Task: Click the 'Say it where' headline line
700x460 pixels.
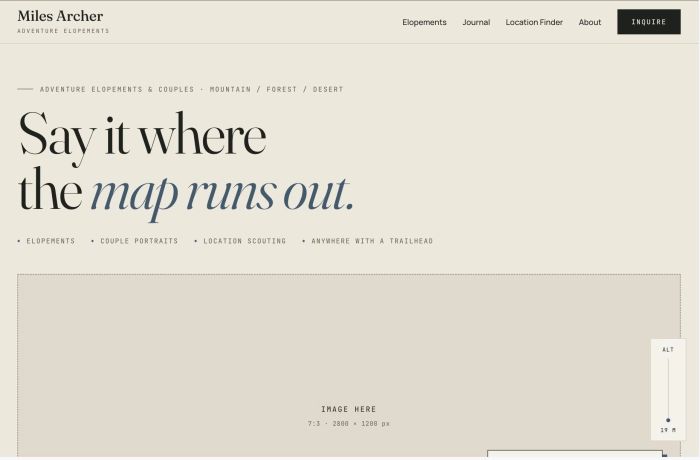Action: click(142, 135)
